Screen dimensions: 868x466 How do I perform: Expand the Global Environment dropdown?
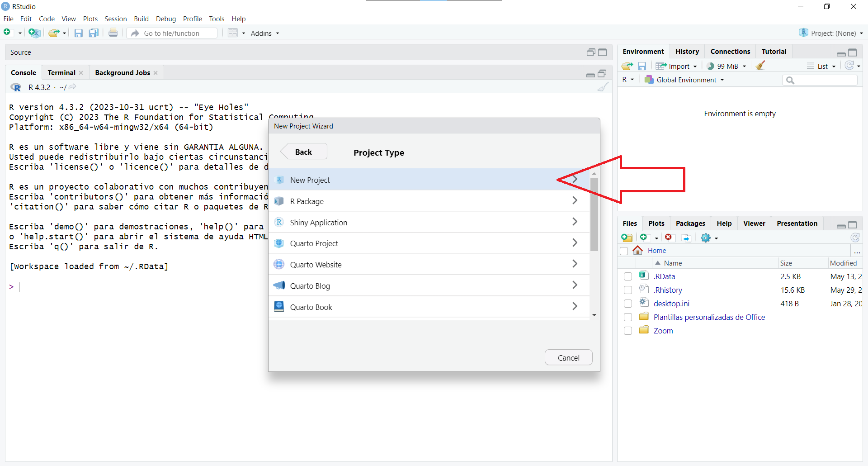686,80
